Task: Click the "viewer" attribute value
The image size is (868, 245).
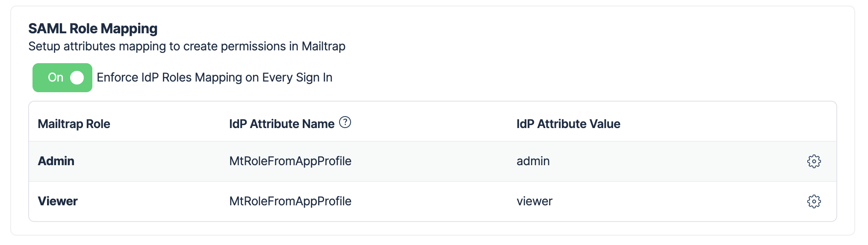Action: point(534,201)
